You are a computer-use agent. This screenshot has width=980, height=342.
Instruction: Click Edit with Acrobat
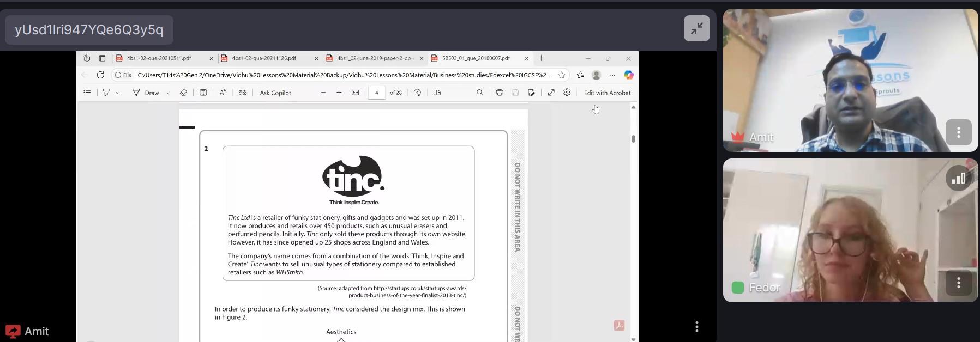pyautogui.click(x=607, y=93)
